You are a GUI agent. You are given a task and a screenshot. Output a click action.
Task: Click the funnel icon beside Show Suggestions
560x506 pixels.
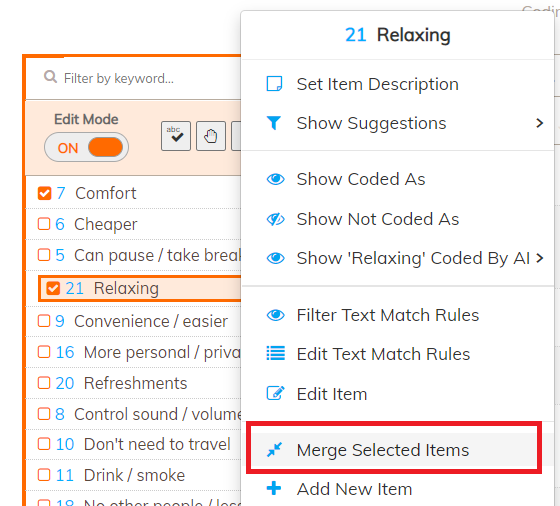(274, 123)
